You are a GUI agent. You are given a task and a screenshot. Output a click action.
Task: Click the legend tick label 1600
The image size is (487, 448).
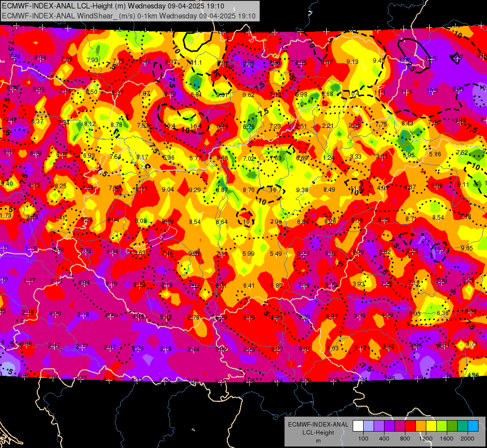(x=447, y=439)
